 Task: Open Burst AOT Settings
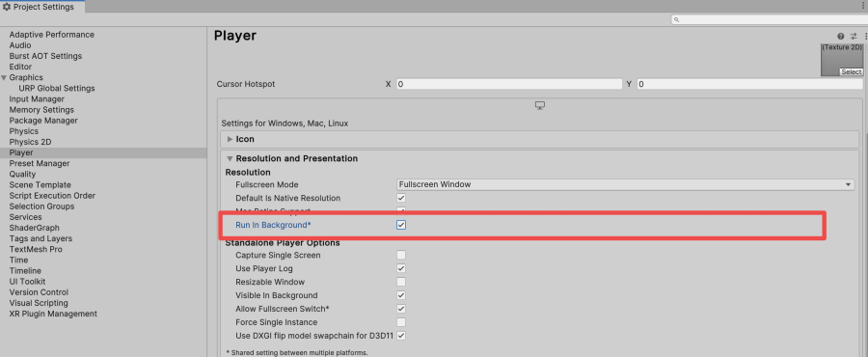tap(45, 56)
